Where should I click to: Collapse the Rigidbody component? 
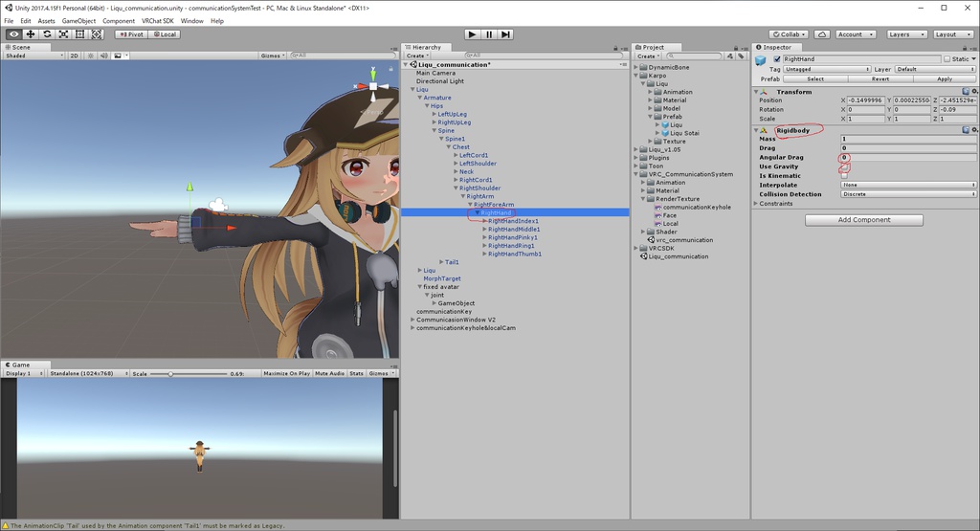[x=756, y=130]
